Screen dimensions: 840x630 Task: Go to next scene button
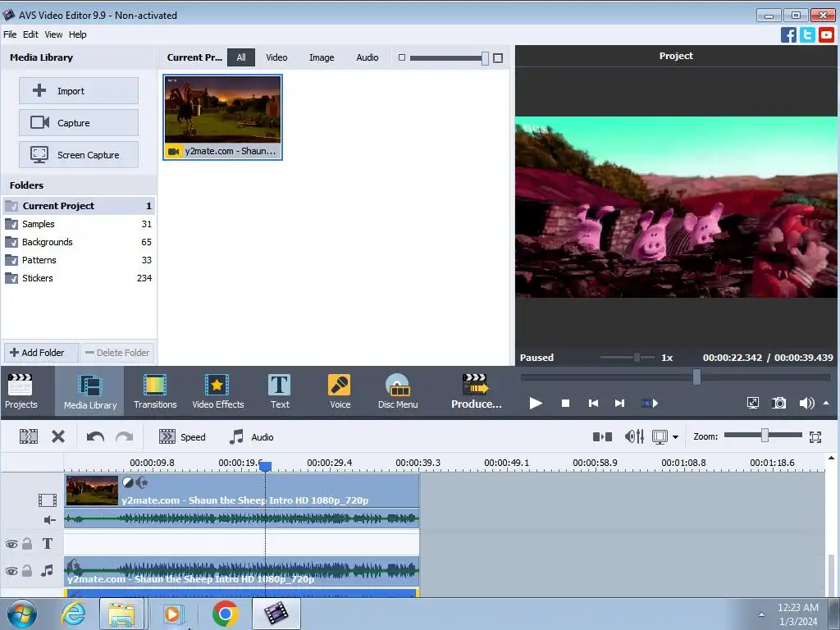click(x=650, y=403)
